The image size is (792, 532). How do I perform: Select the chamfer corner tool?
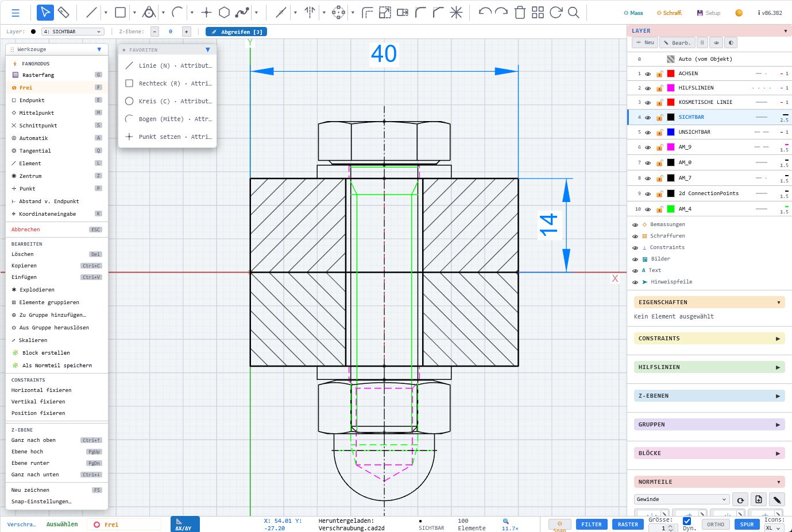coord(438,12)
